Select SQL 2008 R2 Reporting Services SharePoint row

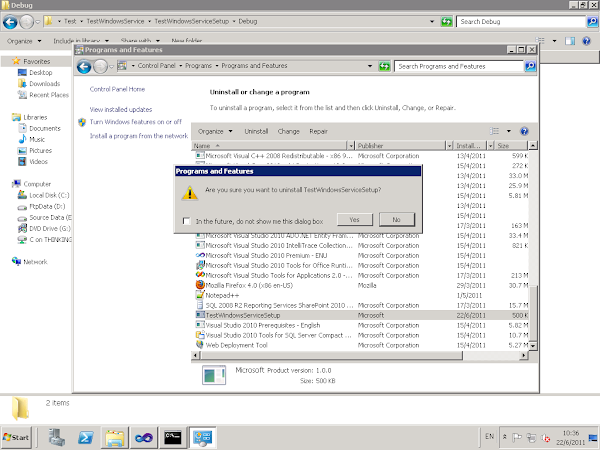tap(360, 305)
